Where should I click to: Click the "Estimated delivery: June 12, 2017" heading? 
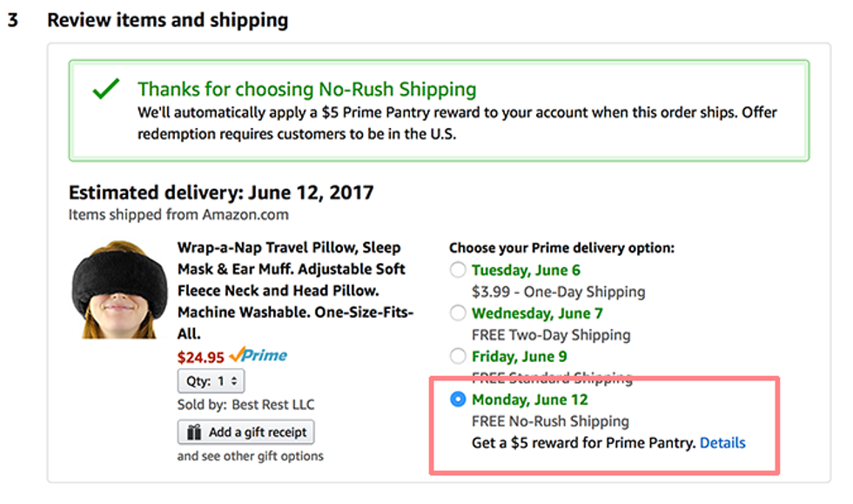pos(221,193)
